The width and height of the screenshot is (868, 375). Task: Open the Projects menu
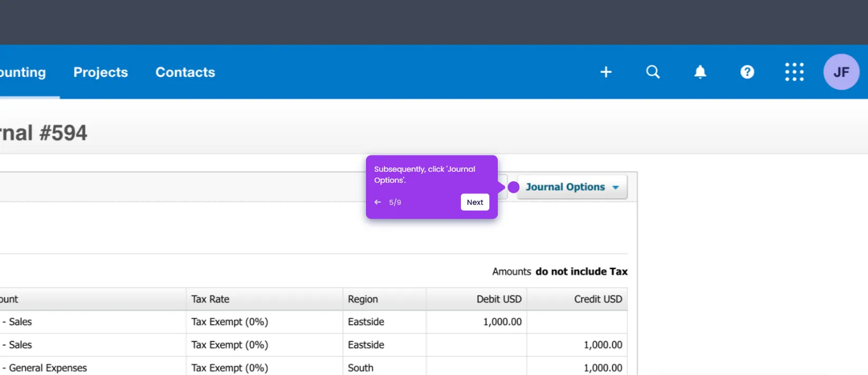(x=101, y=72)
